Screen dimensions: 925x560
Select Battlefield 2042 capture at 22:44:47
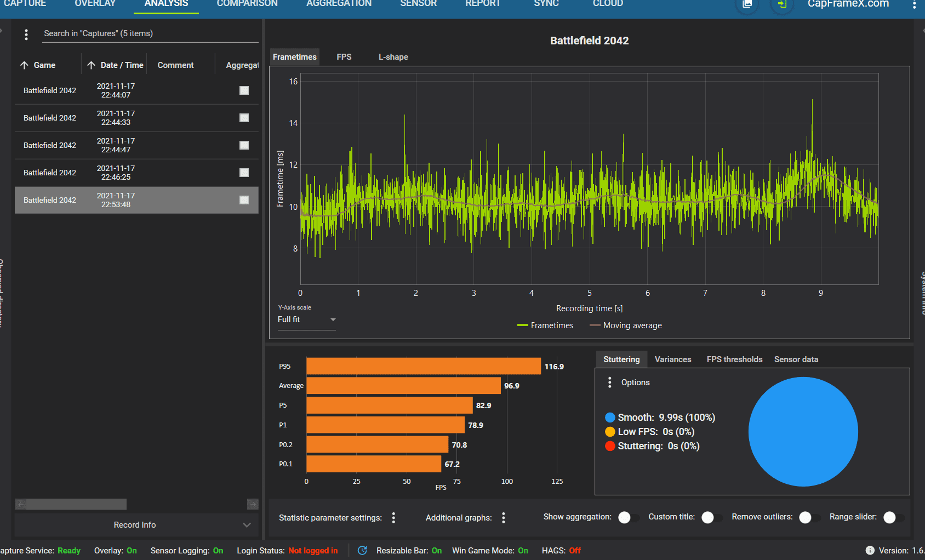(x=136, y=145)
